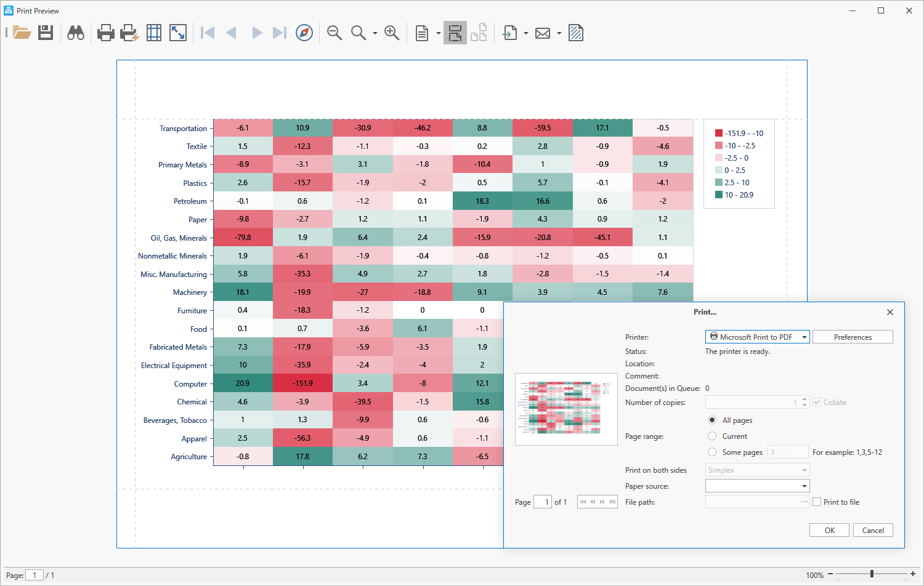Click the Send via email envelope icon

point(543,33)
